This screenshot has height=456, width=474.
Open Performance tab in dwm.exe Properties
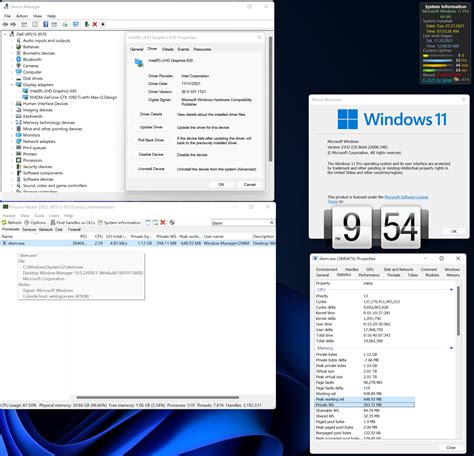(x=369, y=275)
